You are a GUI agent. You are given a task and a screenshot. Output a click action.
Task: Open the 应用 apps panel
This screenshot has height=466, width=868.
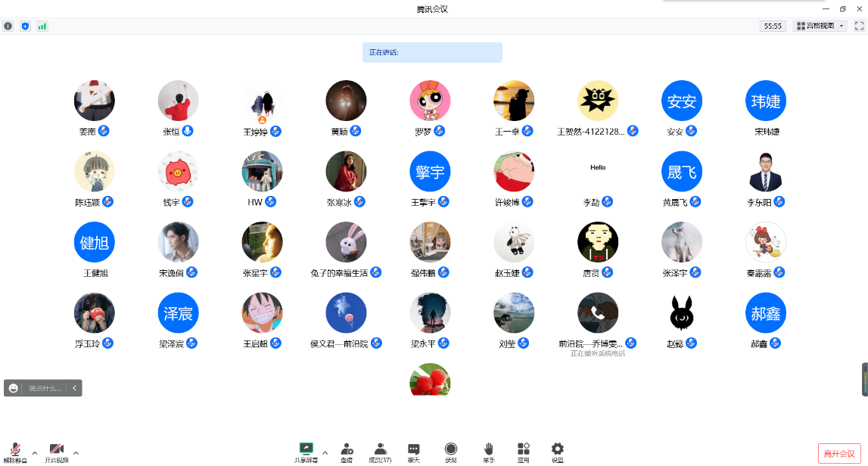pyautogui.click(x=523, y=452)
